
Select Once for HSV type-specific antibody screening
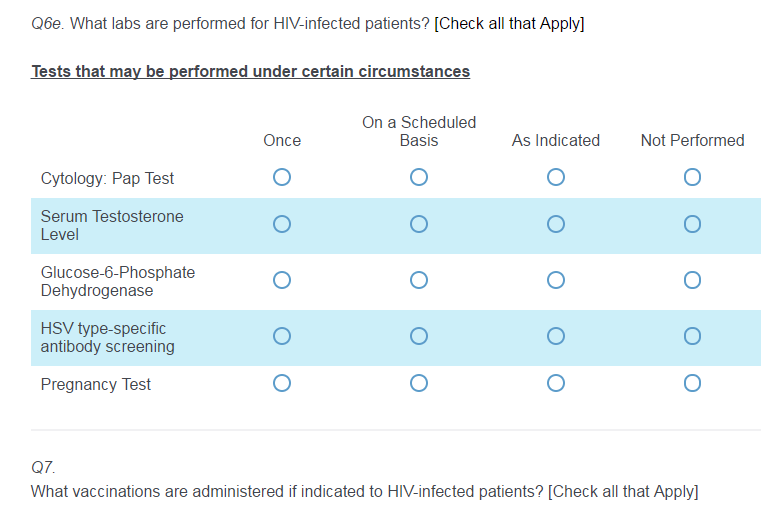[x=282, y=337]
